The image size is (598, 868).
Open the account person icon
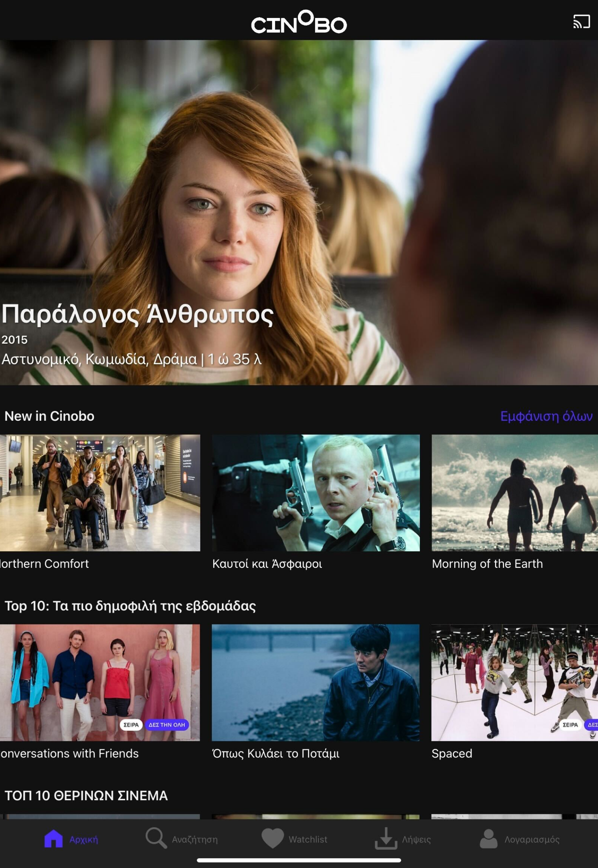pyautogui.click(x=489, y=839)
